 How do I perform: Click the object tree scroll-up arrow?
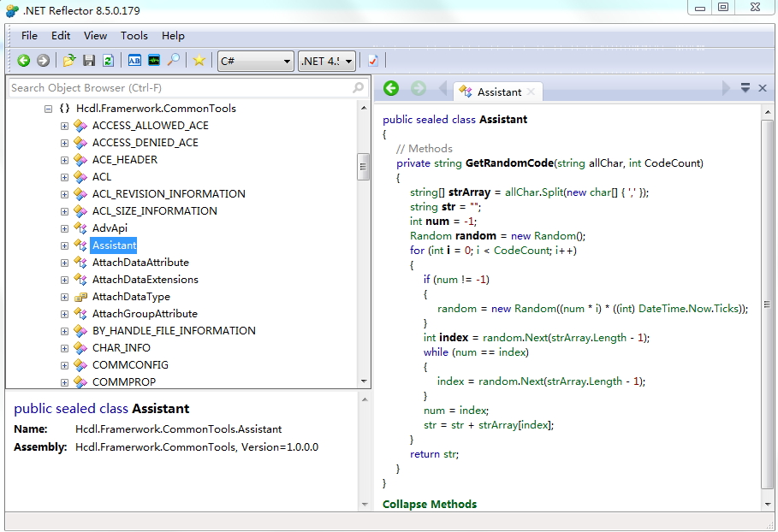click(x=364, y=108)
